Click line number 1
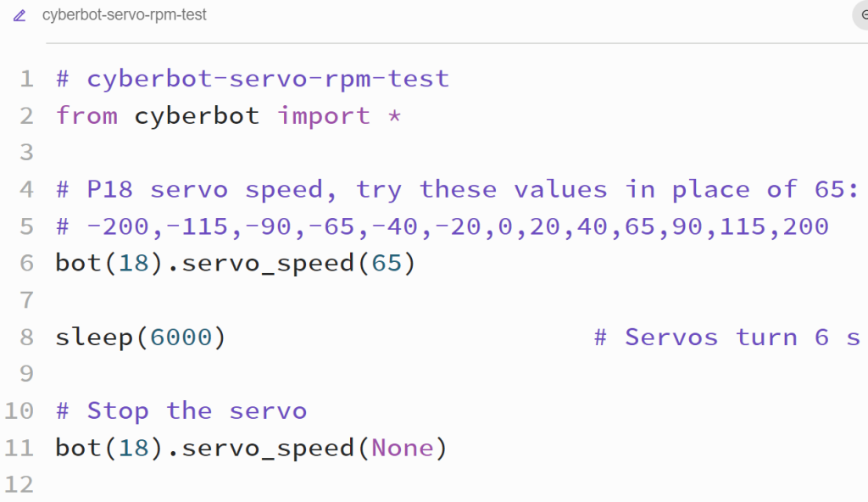The height and width of the screenshot is (502, 868). pyautogui.click(x=25, y=79)
